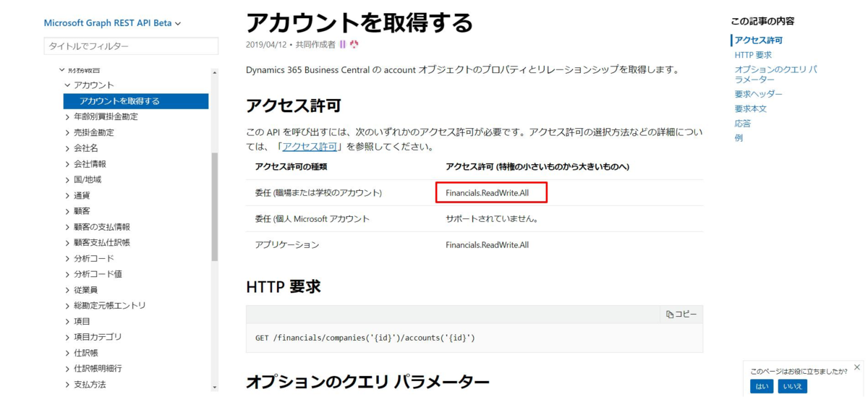Click the contributor avatar icons next to 共同作成者
The image size is (868, 397).
[349, 45]
